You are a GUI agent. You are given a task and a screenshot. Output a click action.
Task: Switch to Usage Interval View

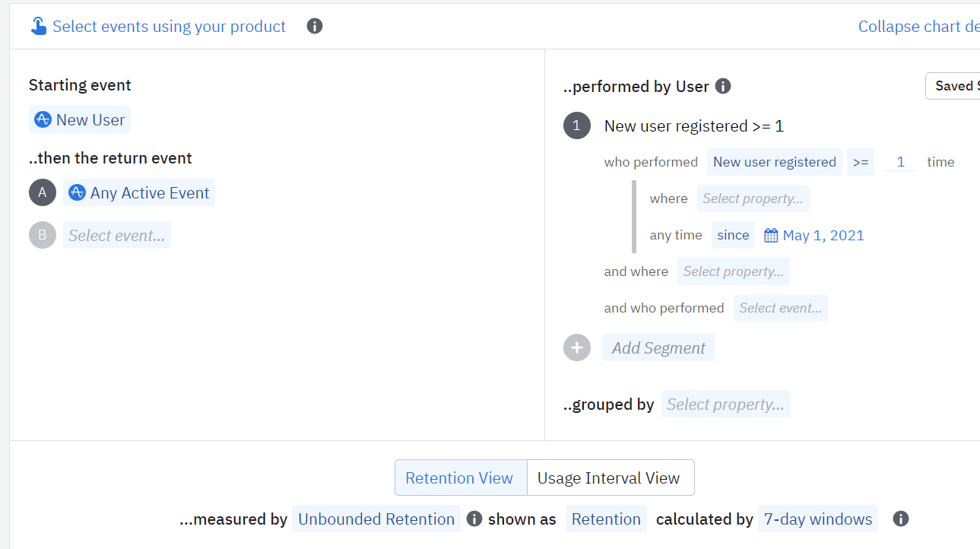tap(608, 478)
